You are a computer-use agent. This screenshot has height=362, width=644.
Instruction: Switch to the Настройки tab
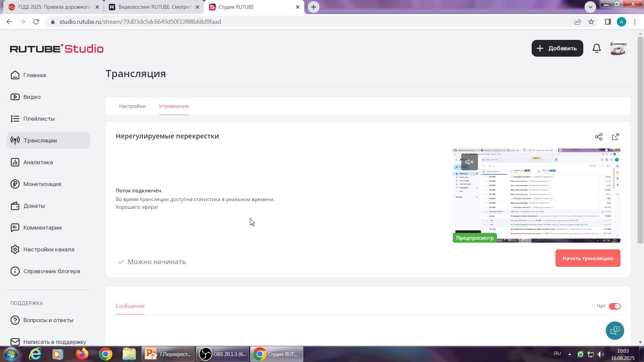pos(132,106)
